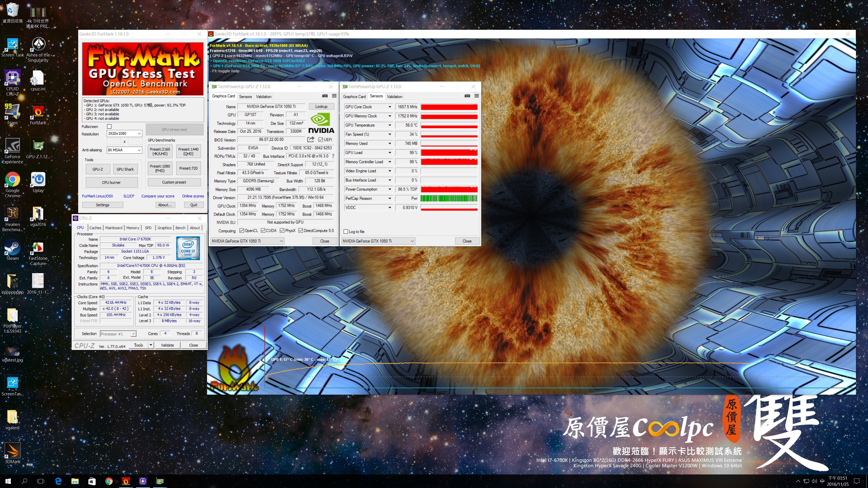Click the BIOS export share icon in GPU-Z
The image size is (868, 488).
[310, 139]
